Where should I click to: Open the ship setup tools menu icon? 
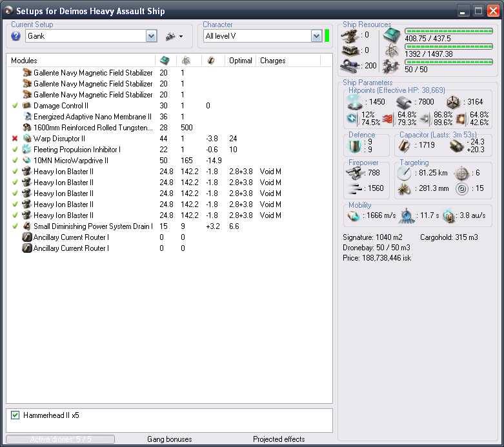point(174,36)
